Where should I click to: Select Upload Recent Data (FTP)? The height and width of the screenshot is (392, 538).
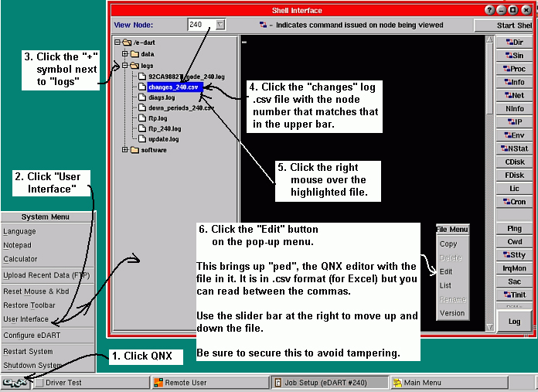pyautogui.click(x=46, y=275)
